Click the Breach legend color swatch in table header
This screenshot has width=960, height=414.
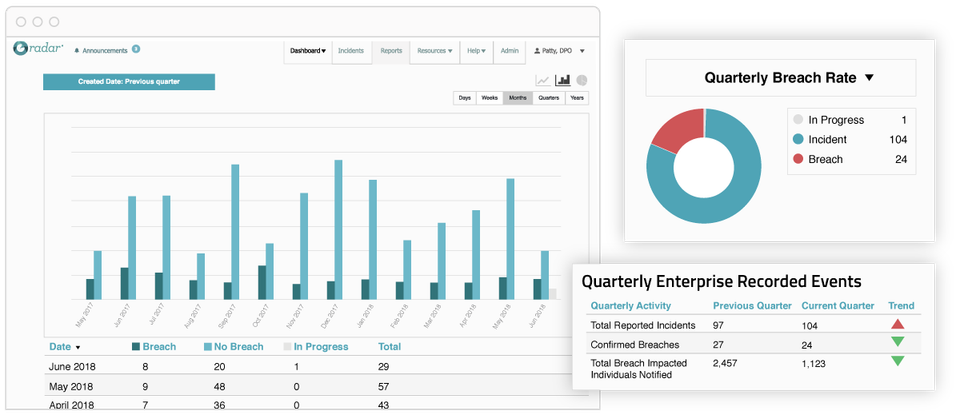[136, 347]
